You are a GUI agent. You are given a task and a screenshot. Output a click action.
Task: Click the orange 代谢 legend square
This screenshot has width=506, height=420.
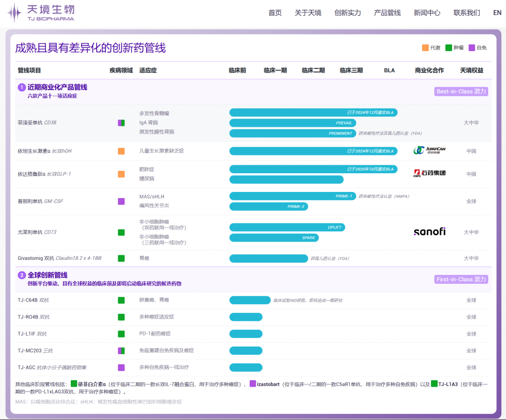coord(425,48)
